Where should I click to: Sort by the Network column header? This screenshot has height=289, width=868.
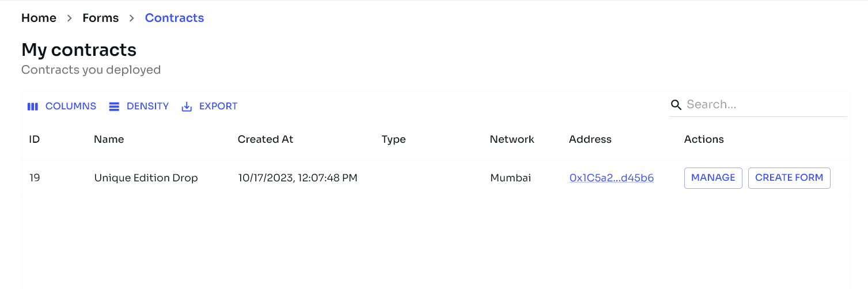point(512,139)
